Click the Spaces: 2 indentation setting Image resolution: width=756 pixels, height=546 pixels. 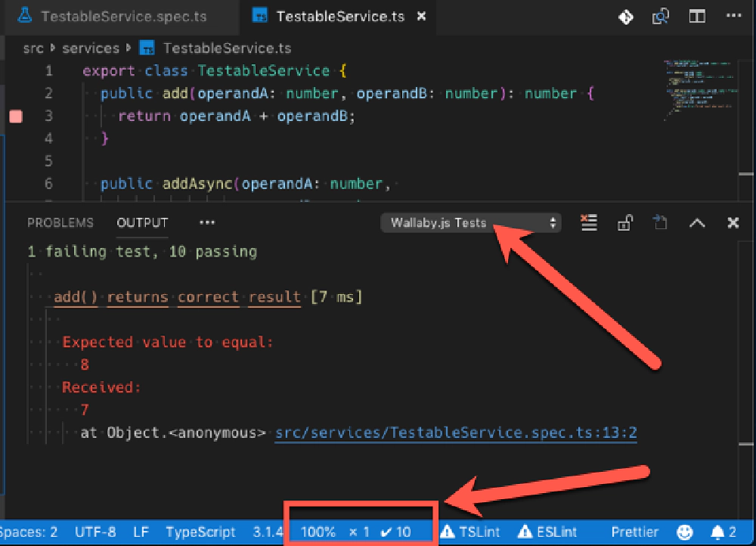(29, 532)
